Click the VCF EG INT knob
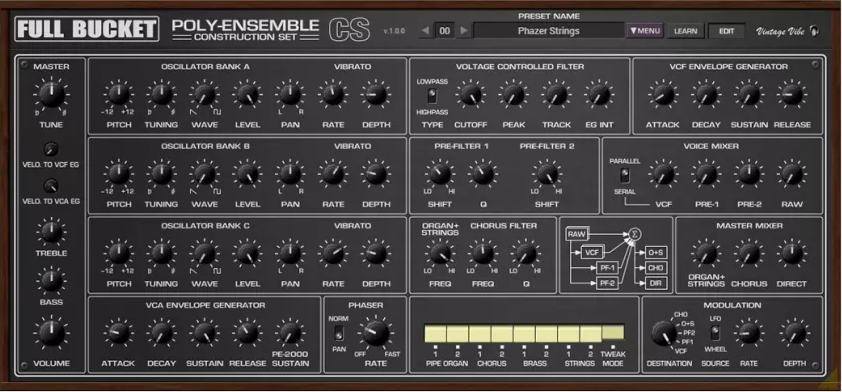 [599, 95]
